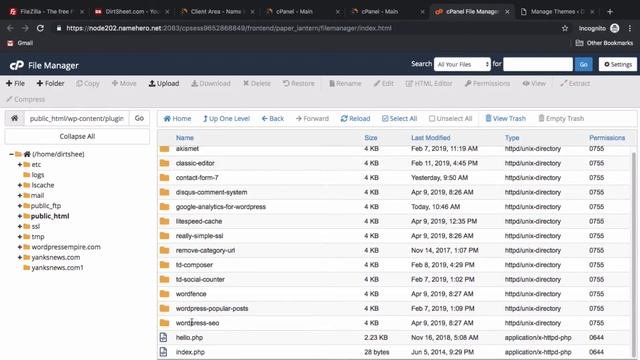640x360 pixels.
Task: Expand the public_html folder in tree
Action: tap(20, 216)
